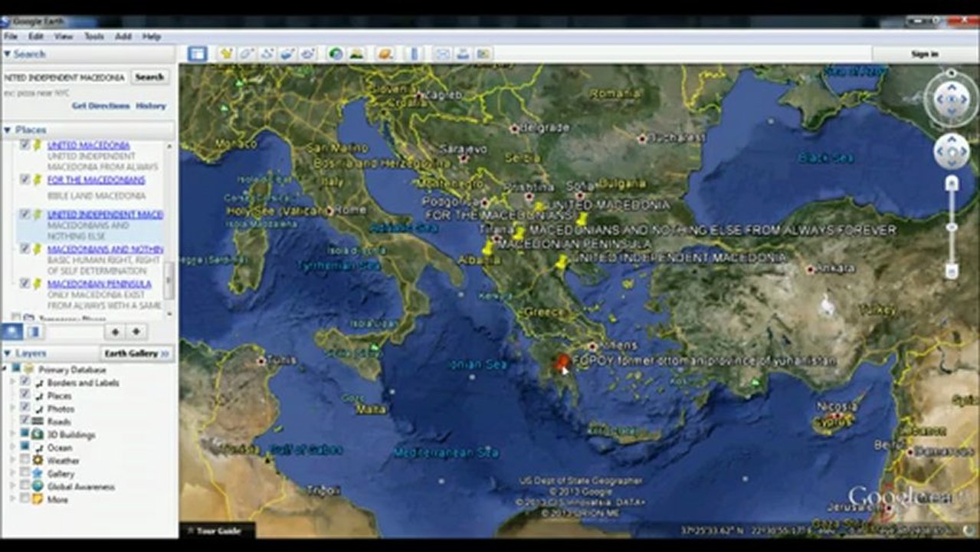Expand the Ocean layer tree

point(13,447)
